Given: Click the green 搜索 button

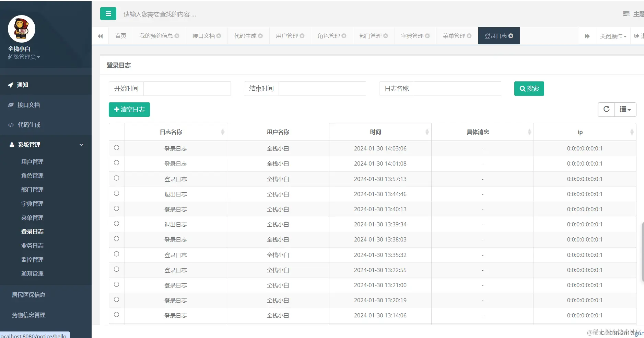Looking at the screenshot, I should coord(529,89).
